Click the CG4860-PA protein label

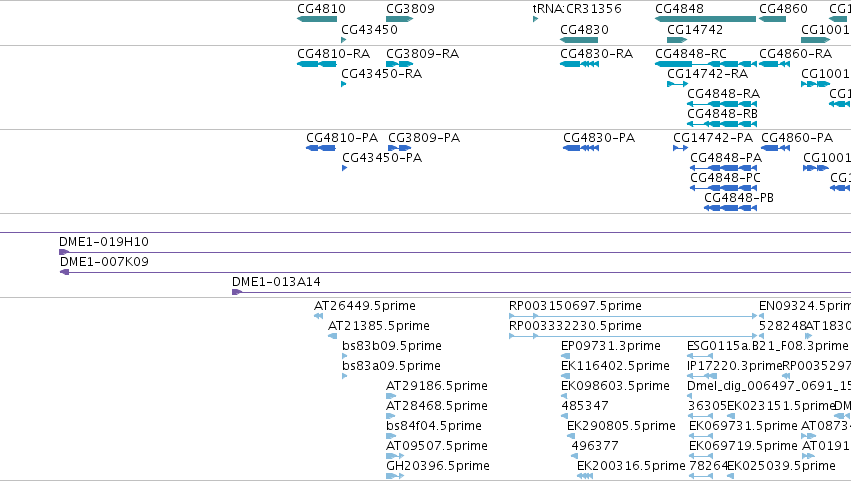coord(797,137)
